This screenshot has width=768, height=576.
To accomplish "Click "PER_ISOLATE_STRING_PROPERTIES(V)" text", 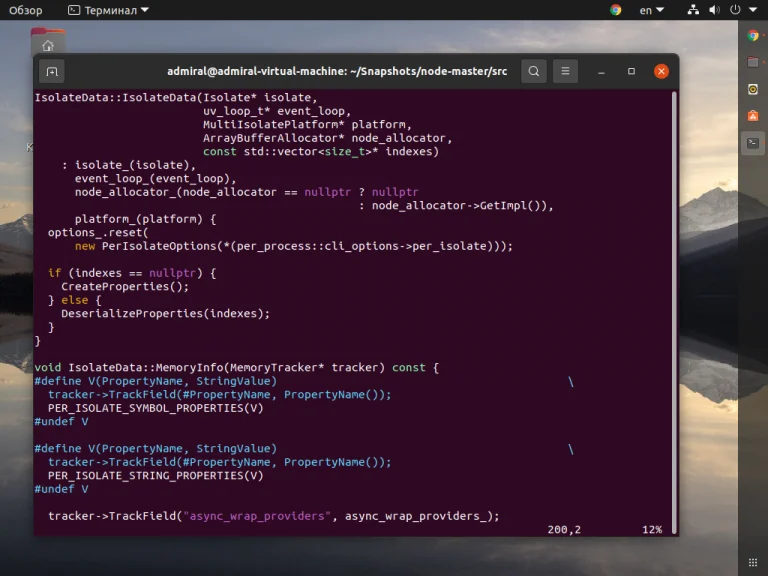I will point(156,476).
